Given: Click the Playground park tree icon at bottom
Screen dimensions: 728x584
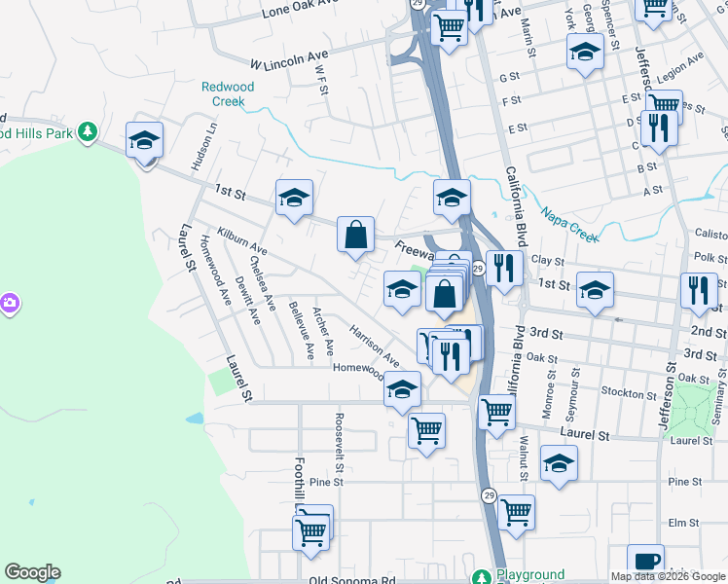Looking at the screenshot, I should point(482,576).
